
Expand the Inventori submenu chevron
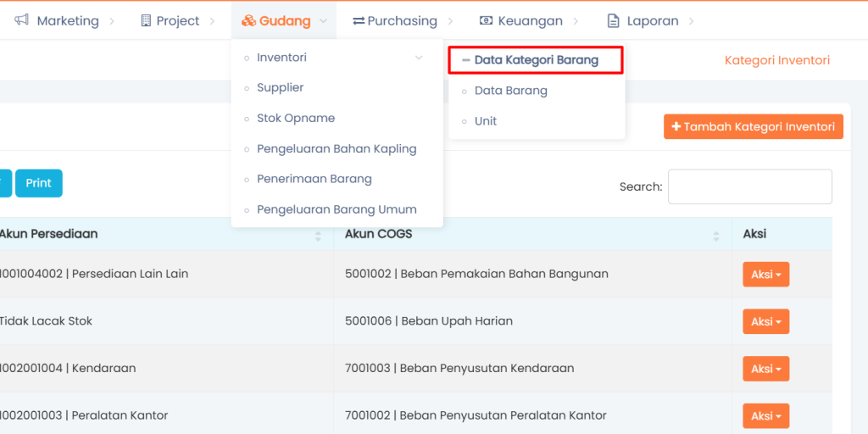(418, 58)
